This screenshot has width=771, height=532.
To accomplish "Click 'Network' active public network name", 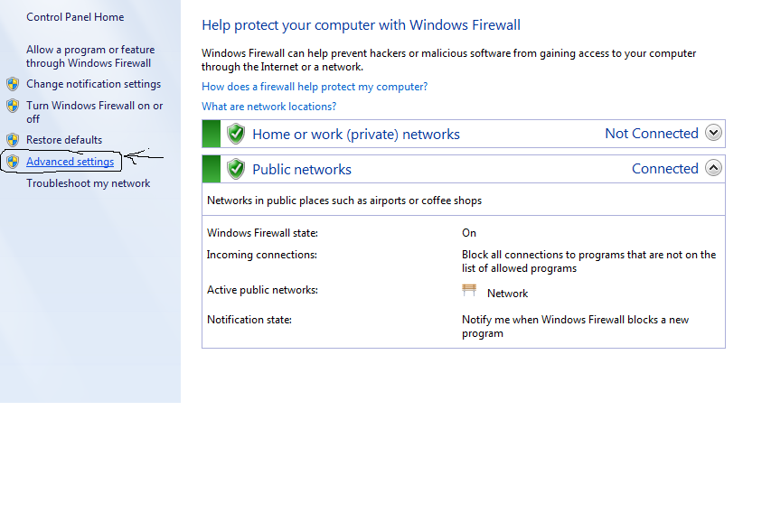I will [x=507, y=294].
